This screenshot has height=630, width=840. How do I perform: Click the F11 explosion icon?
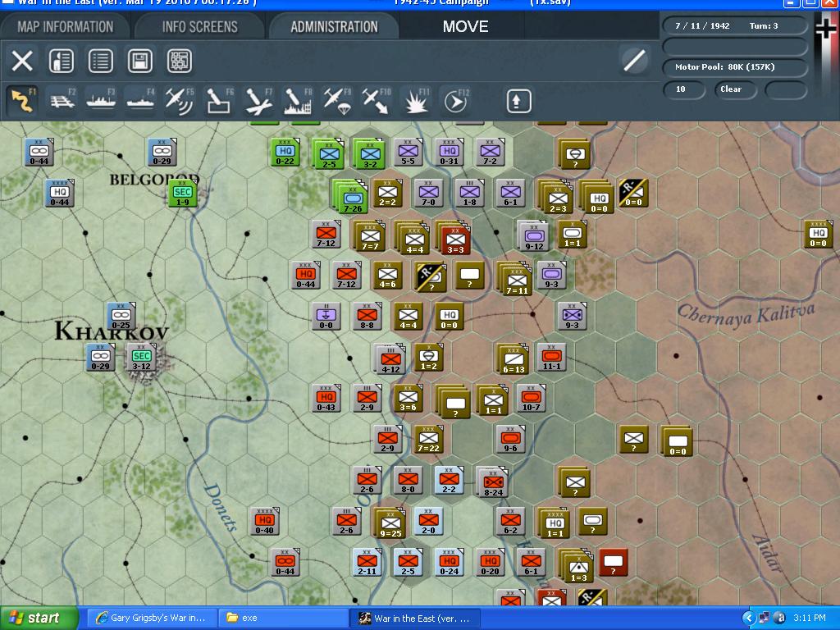[x=416, y=100]
